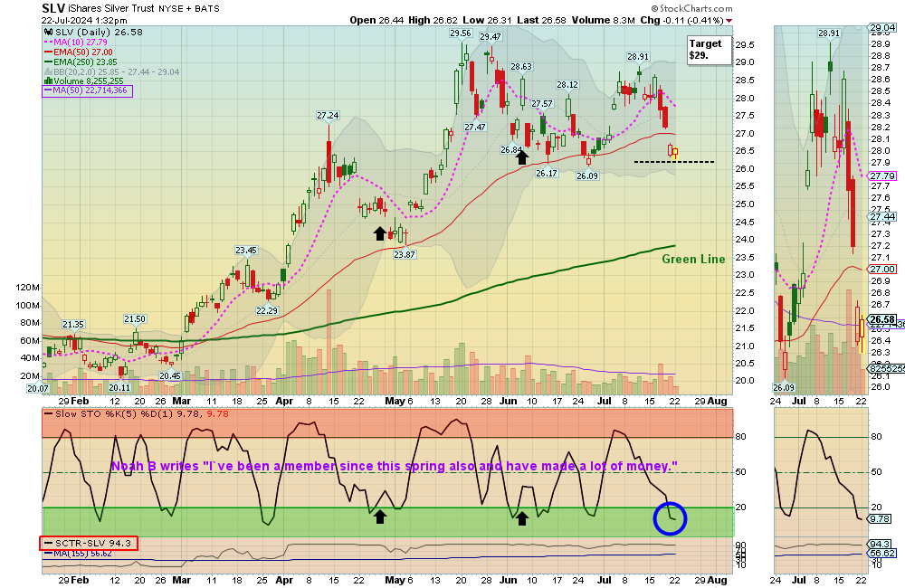Click the "29.56" peak price label
The height and width of the screenshot is (588, 905).
[461, 33]
